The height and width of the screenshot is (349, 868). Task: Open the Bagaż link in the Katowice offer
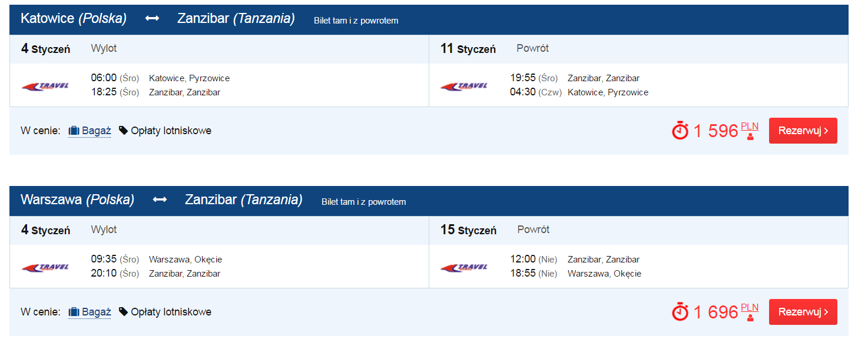click(90, 131)
